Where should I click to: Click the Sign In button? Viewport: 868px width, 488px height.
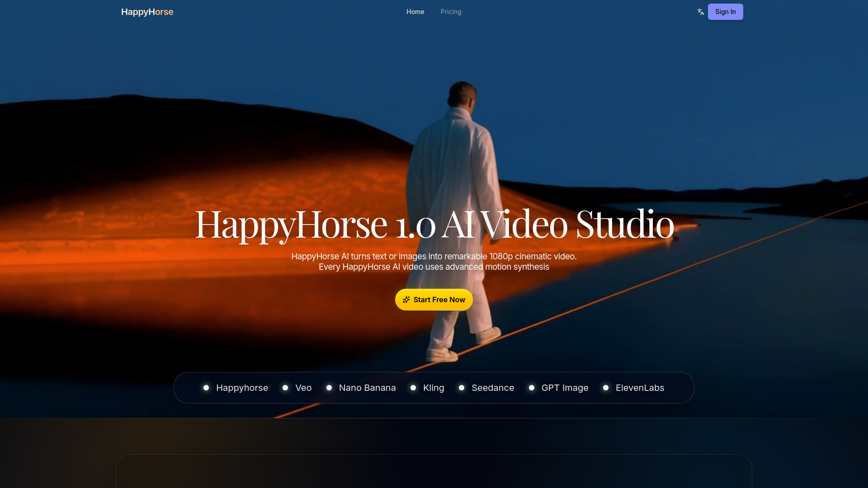tap(725, 12)
